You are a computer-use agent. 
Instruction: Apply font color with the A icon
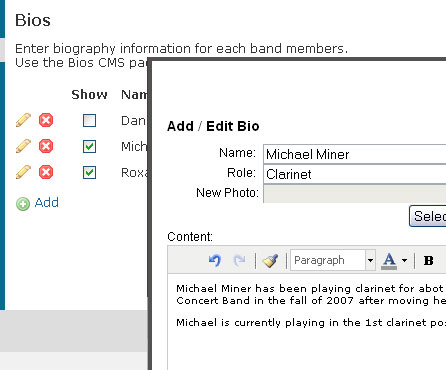(x=389, y=261)
